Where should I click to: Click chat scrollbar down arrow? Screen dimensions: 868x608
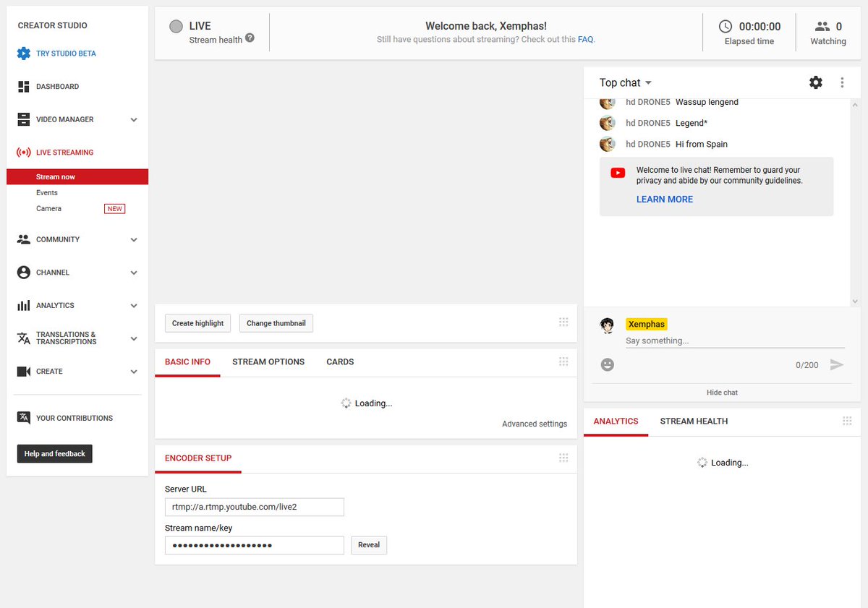point(855,301)
